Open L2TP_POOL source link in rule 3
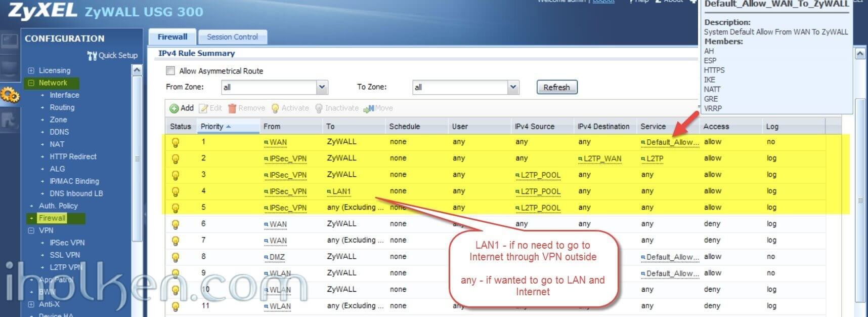 pyautogui.click(x=540, y=175)
